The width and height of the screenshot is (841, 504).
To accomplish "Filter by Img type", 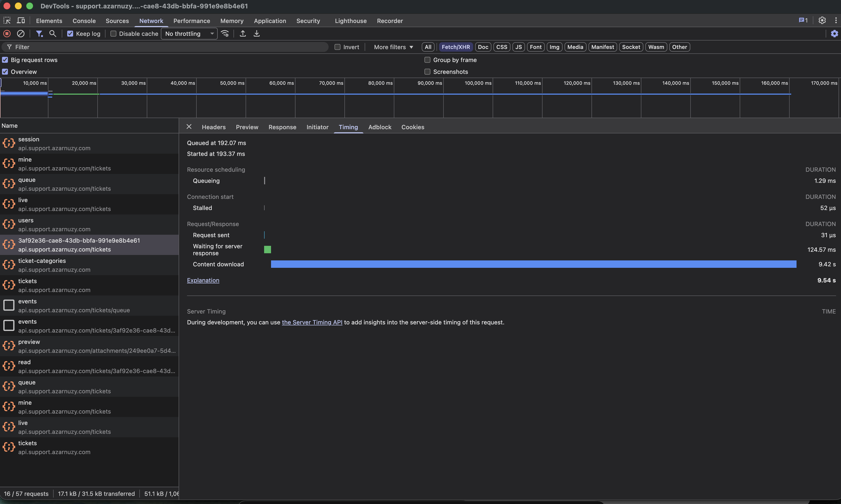I will 554,47.
